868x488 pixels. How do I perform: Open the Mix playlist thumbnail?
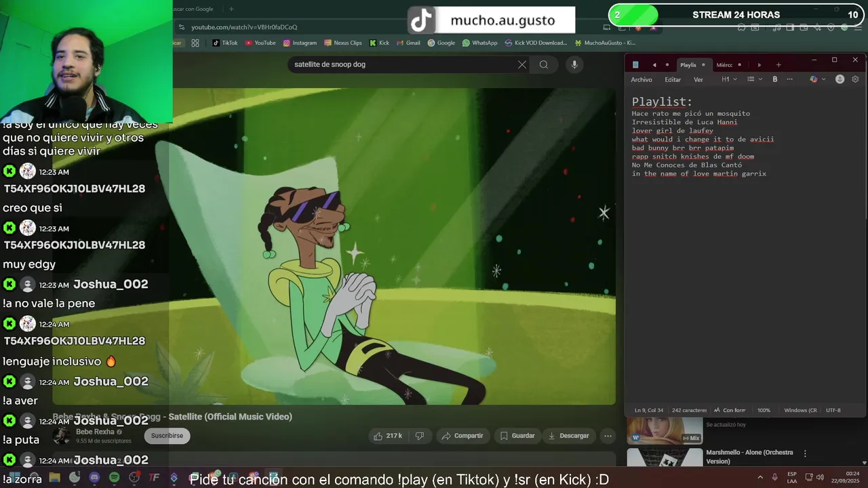click(665, 430)
